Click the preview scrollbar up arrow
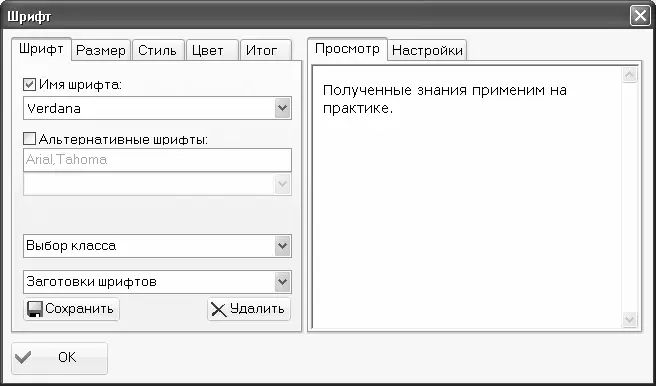 tap(630, 75)
